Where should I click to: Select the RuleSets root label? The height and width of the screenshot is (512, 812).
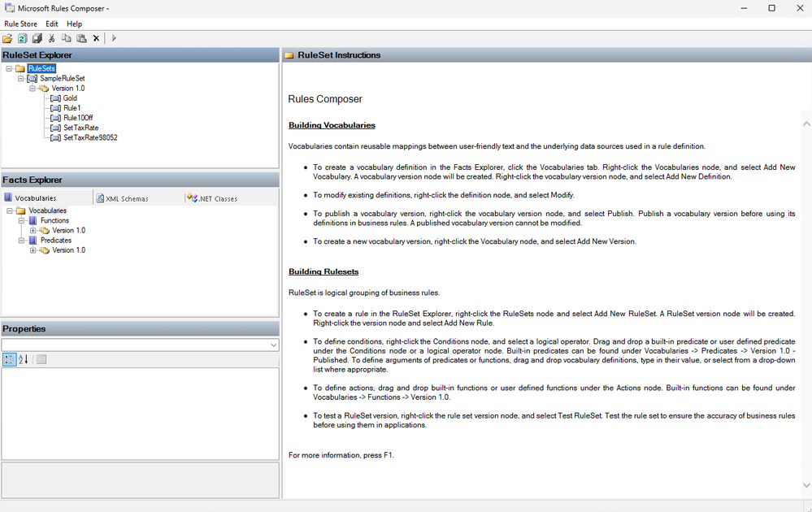click(x=41, y=68)
